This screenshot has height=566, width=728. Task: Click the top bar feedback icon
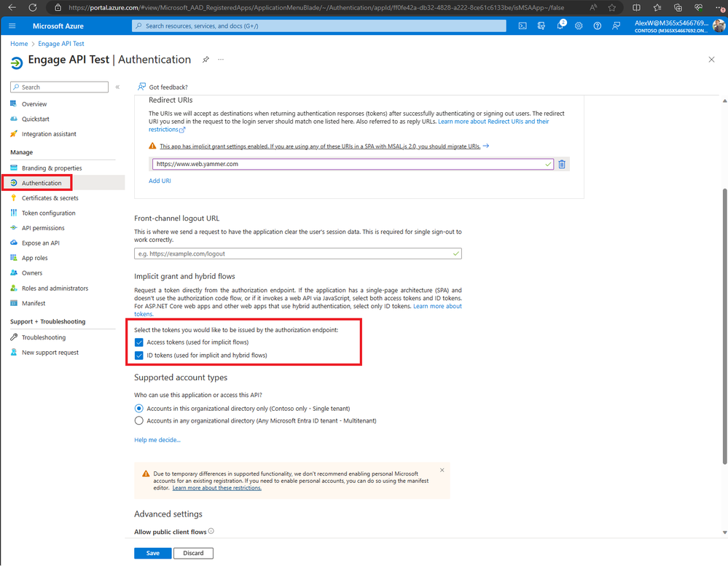(x=616, y=26)
